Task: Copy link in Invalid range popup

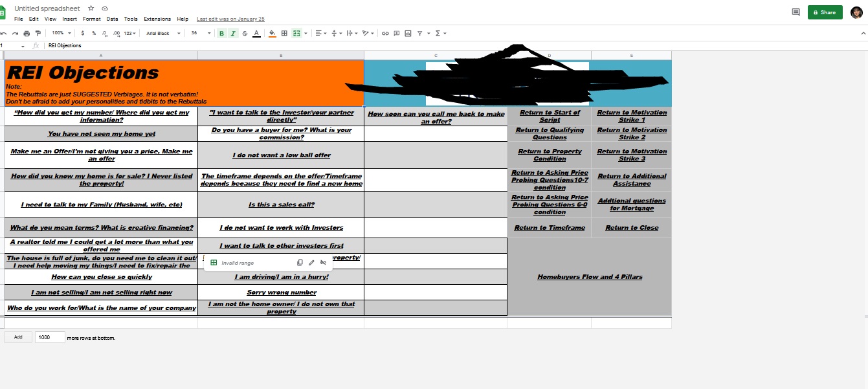Action: pos(300,263)
